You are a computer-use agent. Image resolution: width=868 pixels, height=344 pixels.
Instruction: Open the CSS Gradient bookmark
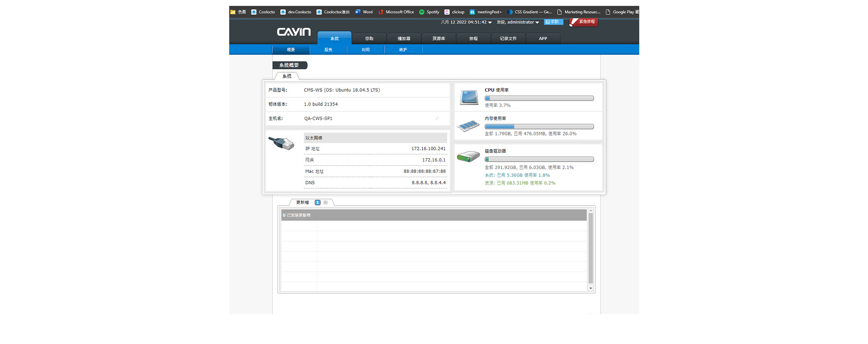[529, 12]
